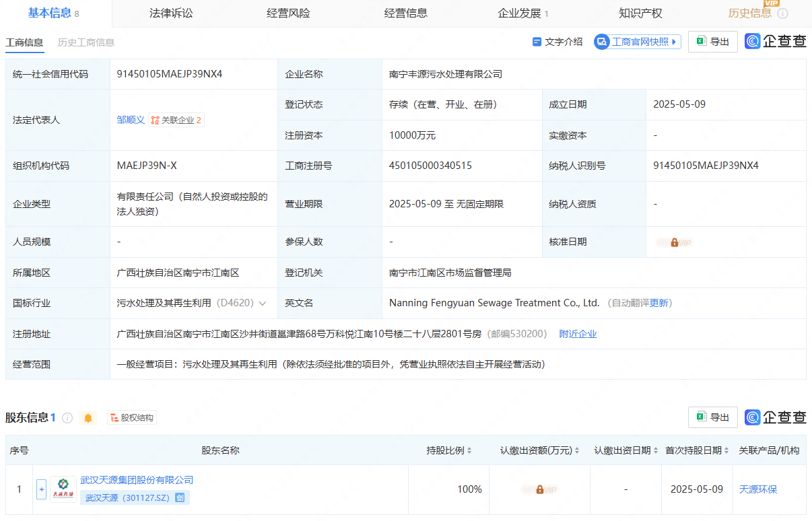This screenshot has width=812, height=521.
Task: Click the 更新 link beside English name
Action: point(659,304)
